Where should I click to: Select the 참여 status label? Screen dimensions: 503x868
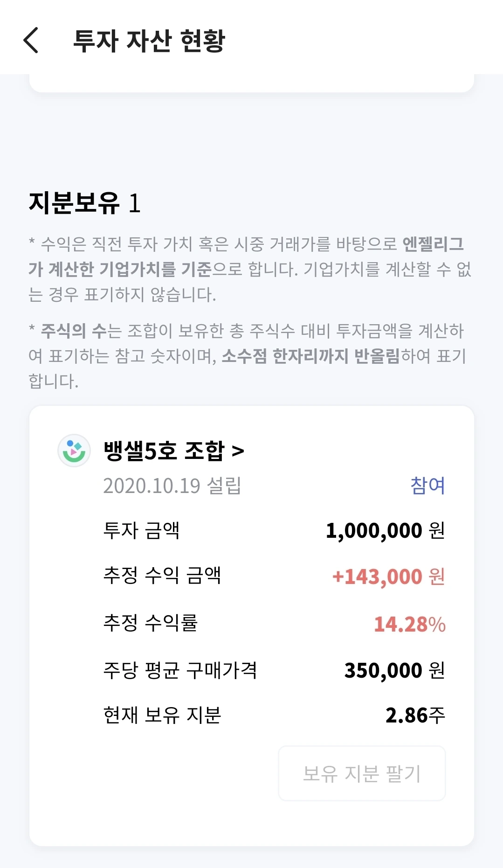point(427,486)
